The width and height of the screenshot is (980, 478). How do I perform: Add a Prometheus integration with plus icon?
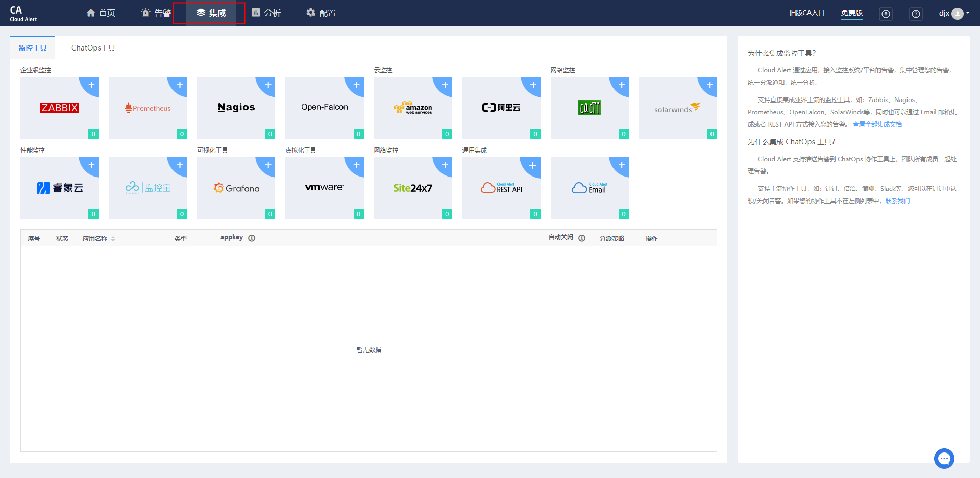tap(180, 85)
